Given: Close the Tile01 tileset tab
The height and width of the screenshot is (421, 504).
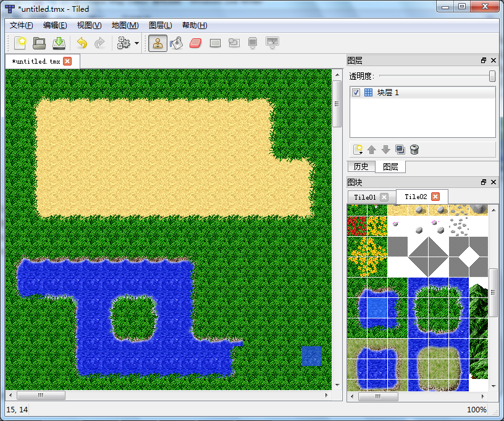Looking at the screenshot, I should coord(384,197).
